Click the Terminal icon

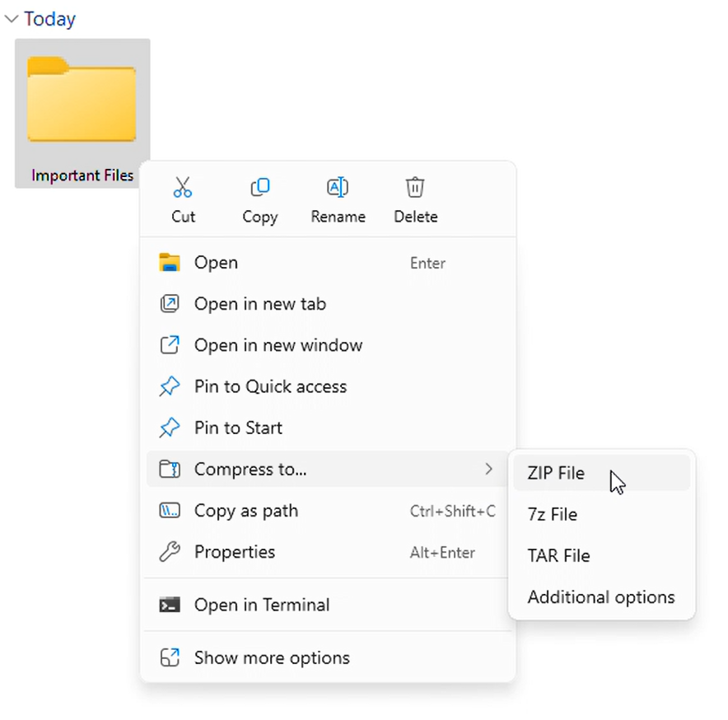tap(170, 605)
